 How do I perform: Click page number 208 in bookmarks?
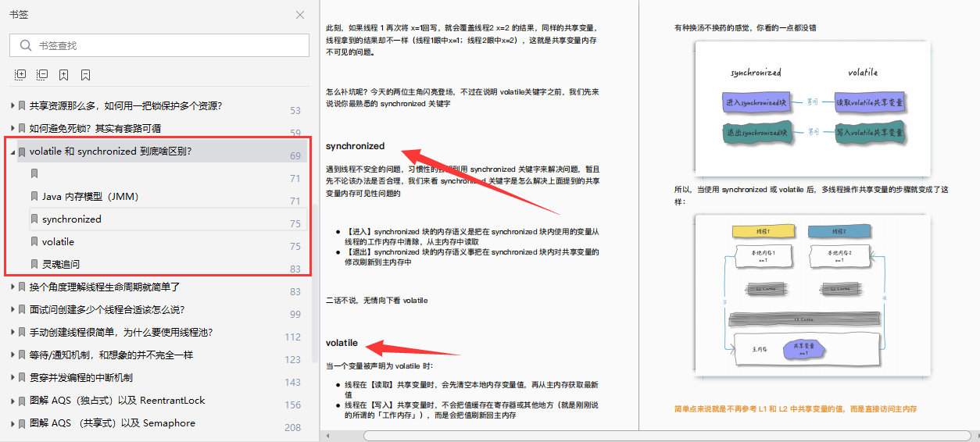(293, 428)
